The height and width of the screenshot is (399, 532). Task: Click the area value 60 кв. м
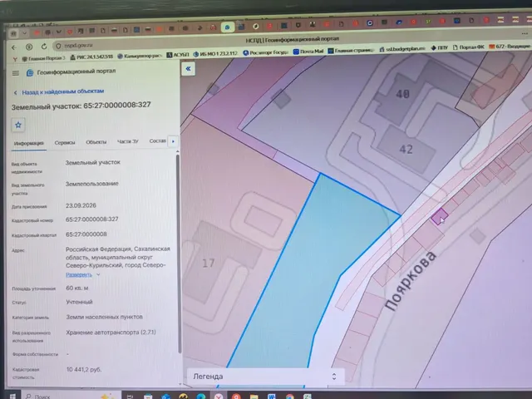[77, 288]
